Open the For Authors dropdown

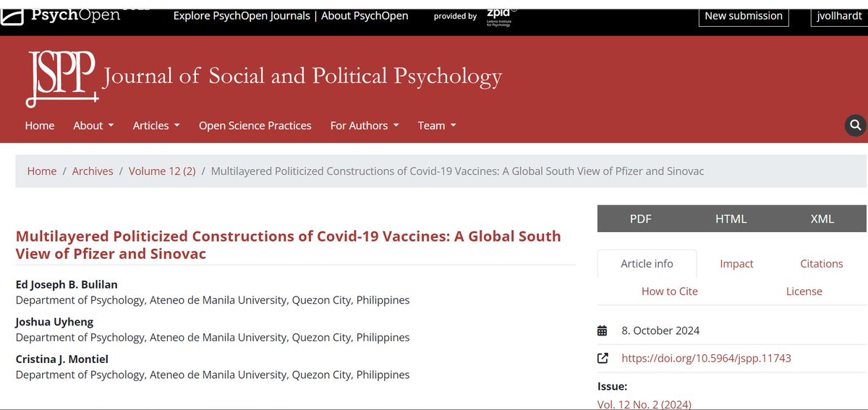(x=365, y=125)
